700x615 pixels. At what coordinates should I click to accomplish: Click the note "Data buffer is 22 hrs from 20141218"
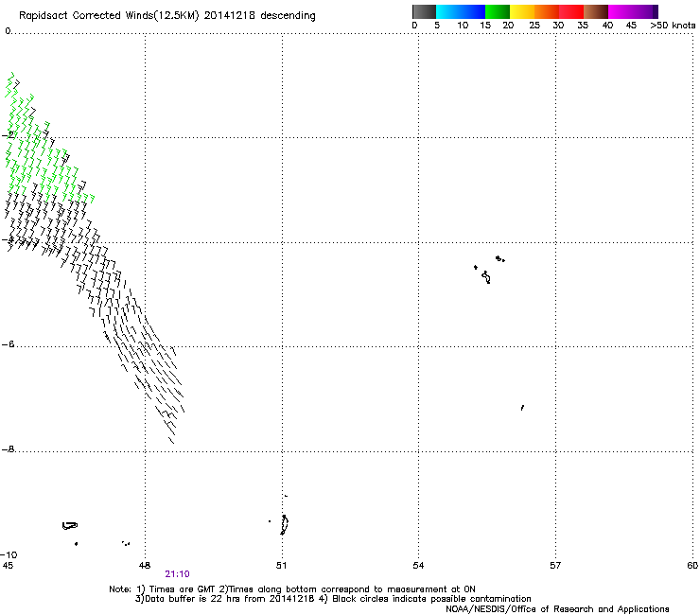point(224,599)
